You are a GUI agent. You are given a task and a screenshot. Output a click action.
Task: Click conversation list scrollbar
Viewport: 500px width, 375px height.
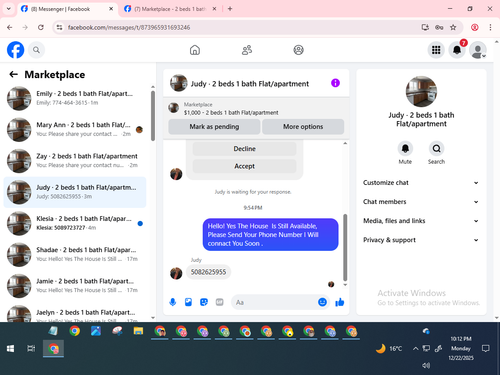tap(153, 116)
